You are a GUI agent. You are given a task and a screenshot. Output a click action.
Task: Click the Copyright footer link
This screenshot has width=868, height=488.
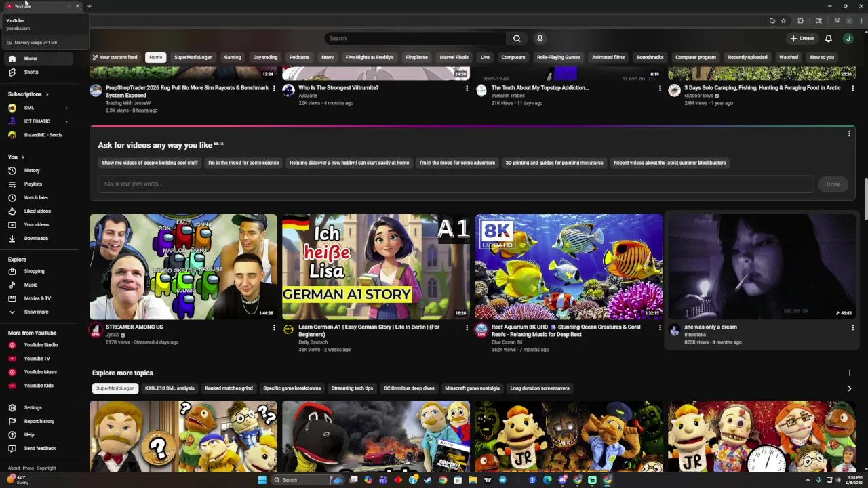click(x=46, y=468)
